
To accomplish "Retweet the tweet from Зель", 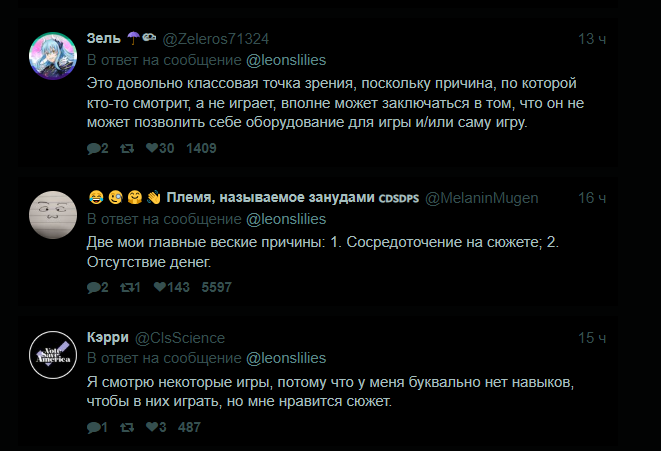I will click(127, 149).
